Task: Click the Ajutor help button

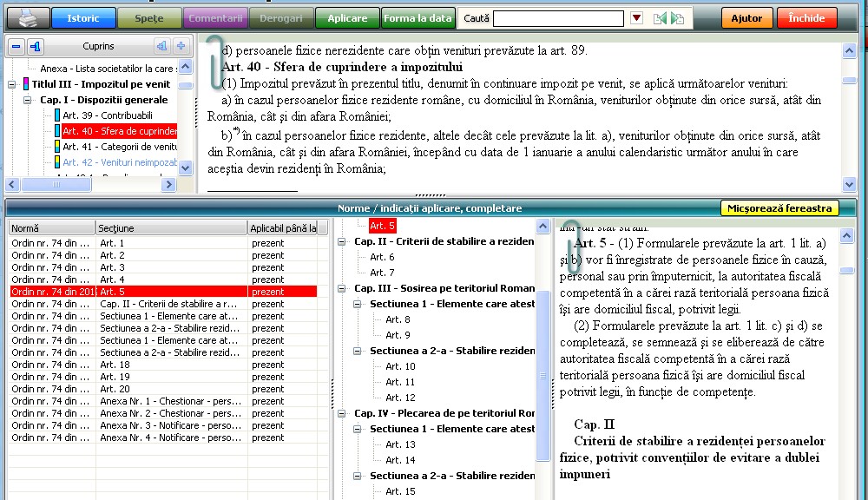Action: pyautogui.click(x=746, y=18)
